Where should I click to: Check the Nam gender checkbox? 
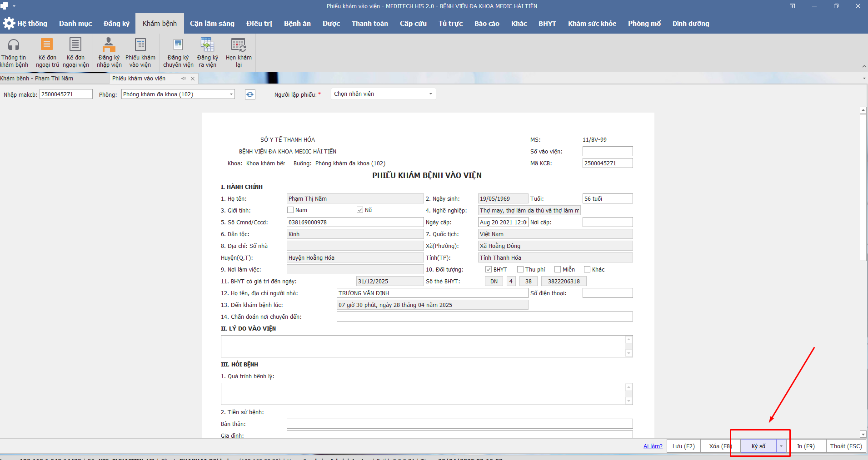coord(290,210)
